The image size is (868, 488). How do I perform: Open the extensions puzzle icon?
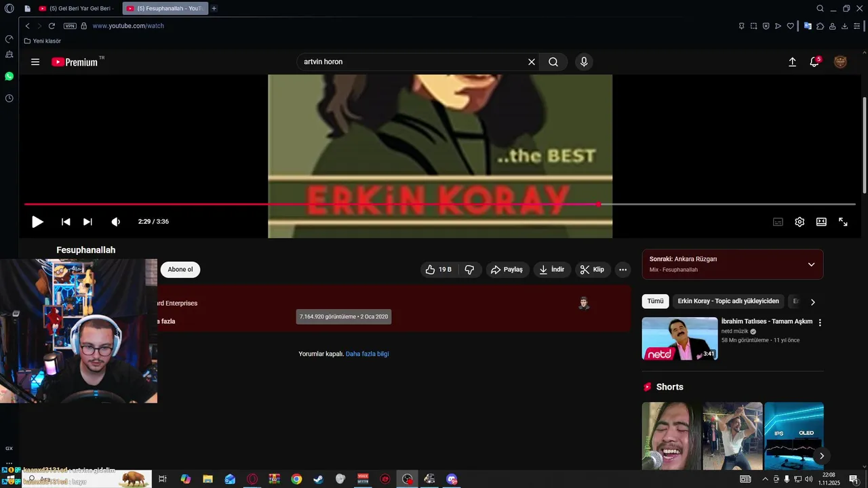pos(820,26)
